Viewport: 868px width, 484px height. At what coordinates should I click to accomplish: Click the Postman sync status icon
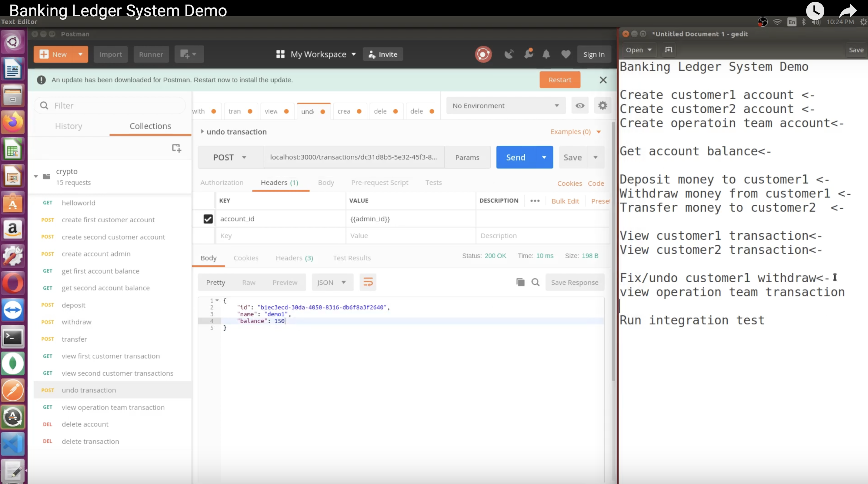pyautogui.click(x=483, y=54)
